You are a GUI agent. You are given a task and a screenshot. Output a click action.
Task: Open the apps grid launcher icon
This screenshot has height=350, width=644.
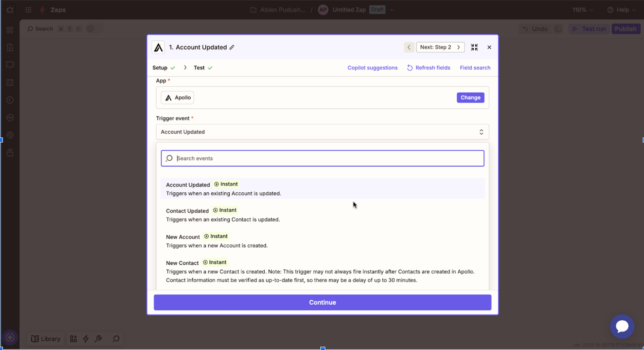click(28, 9)
